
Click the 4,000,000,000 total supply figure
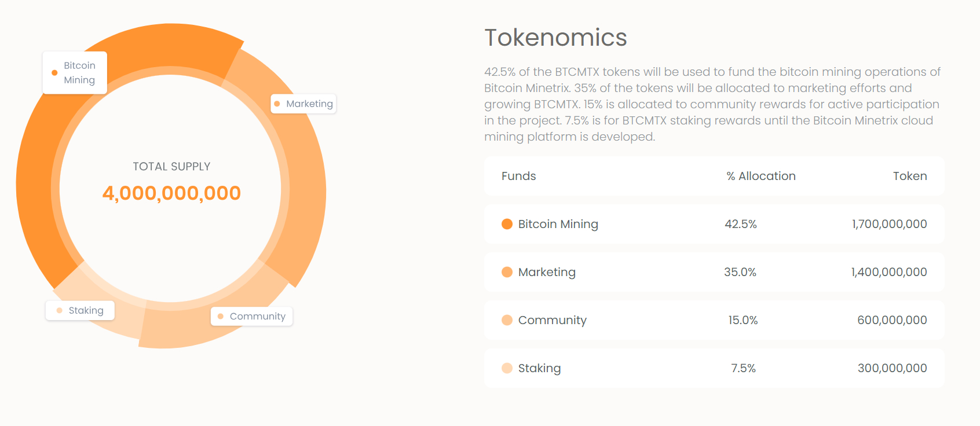click(171, 193)
